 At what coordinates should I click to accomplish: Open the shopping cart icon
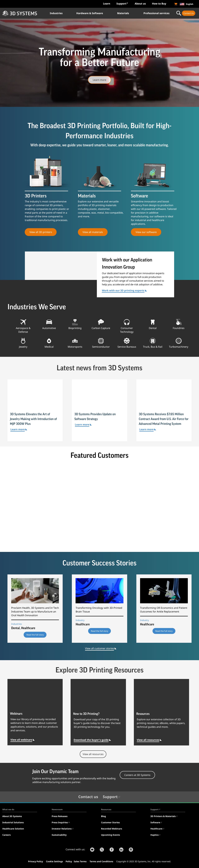click(176, 4)
